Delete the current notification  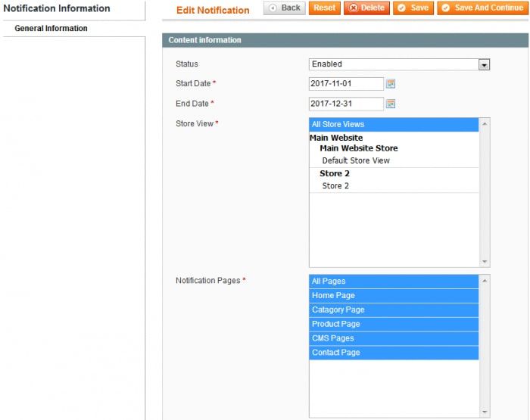pyautogui.click(x=366, y=8)
